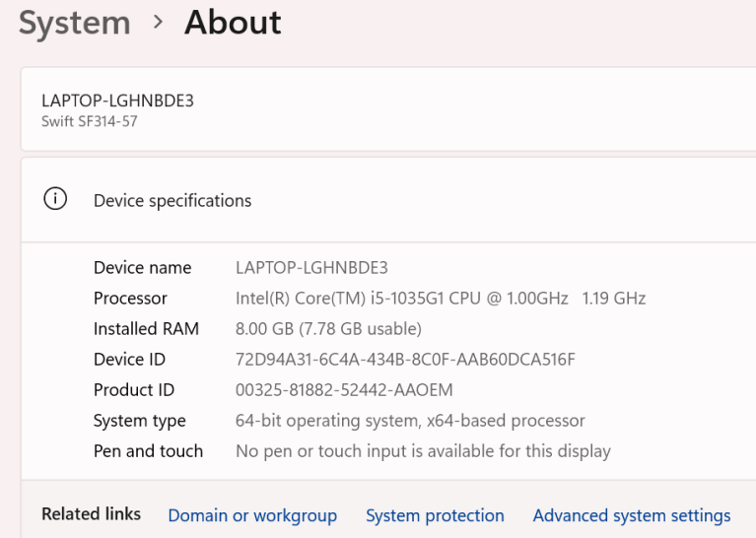Open Advanced system settings
This screenshot has height=538, width=756.
(x=631, y=515)
